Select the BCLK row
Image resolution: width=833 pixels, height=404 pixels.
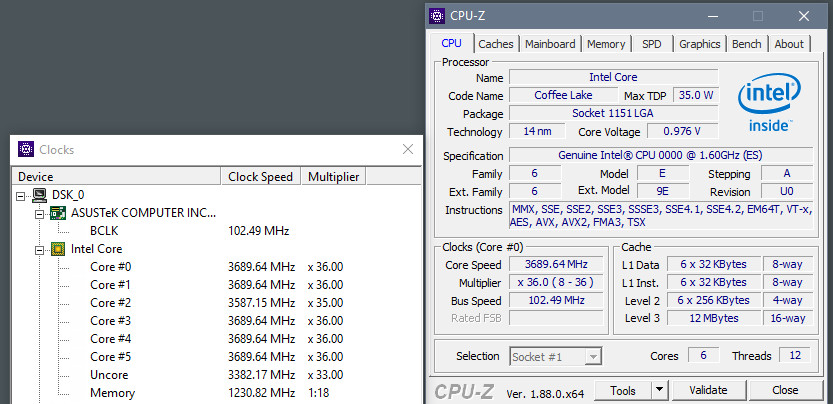216,231
